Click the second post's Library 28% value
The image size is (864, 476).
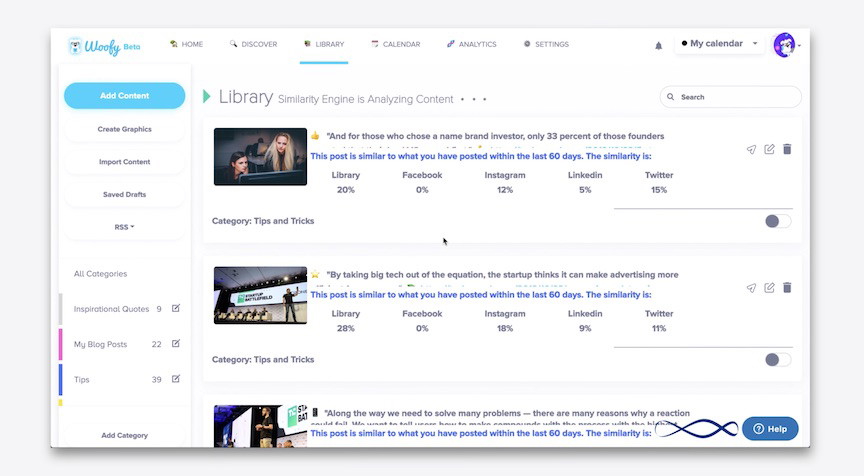pos(345,328)
